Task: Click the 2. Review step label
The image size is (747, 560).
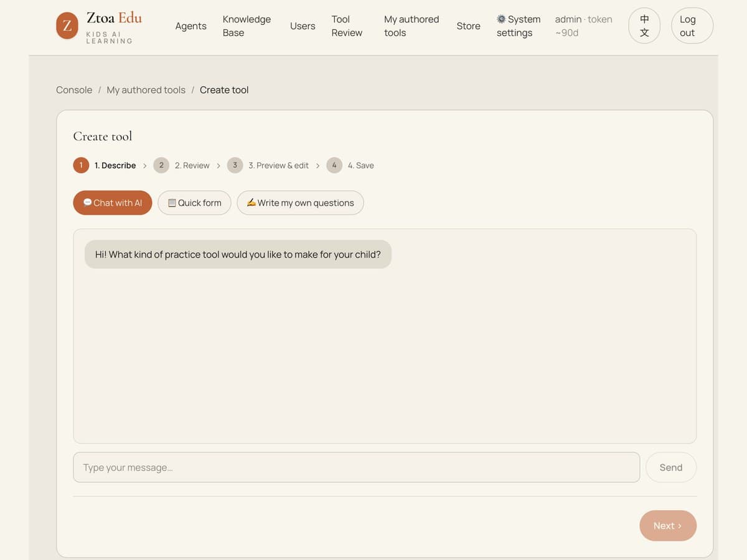Action: coord(192,166)
